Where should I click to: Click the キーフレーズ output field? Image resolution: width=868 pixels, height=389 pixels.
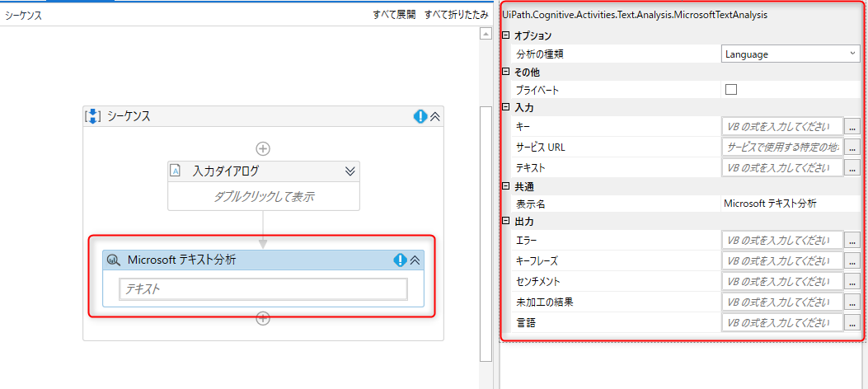783,260
